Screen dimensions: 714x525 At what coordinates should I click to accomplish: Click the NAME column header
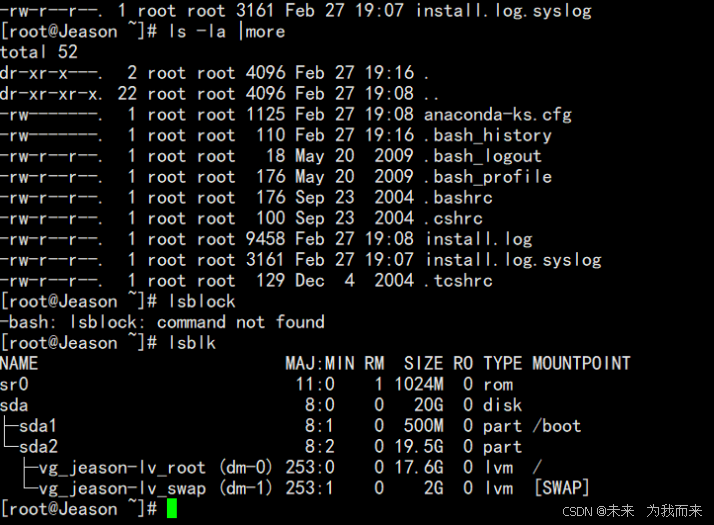click(19, 363)
